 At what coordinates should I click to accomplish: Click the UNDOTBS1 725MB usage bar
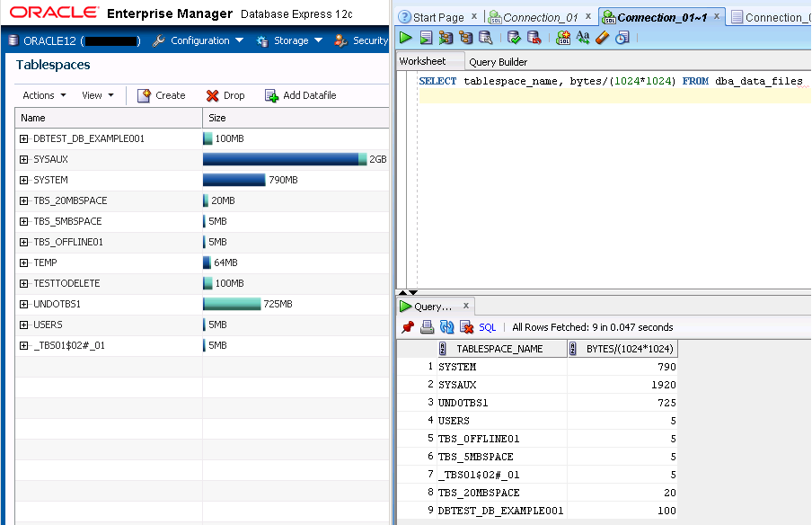click(x=232, y=304)
